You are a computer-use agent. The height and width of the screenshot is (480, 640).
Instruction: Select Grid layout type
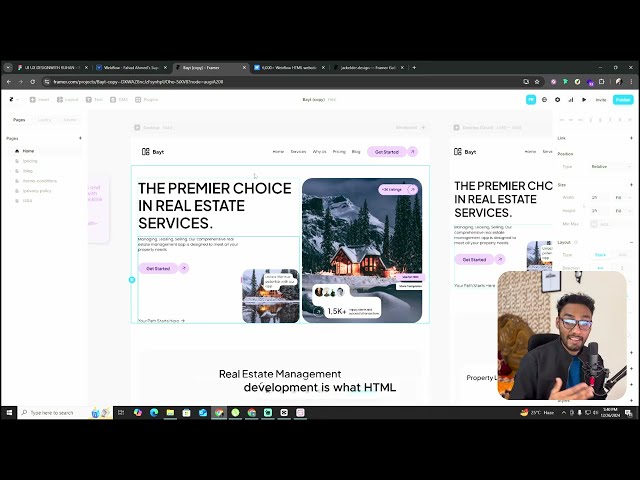coord(622,255)
